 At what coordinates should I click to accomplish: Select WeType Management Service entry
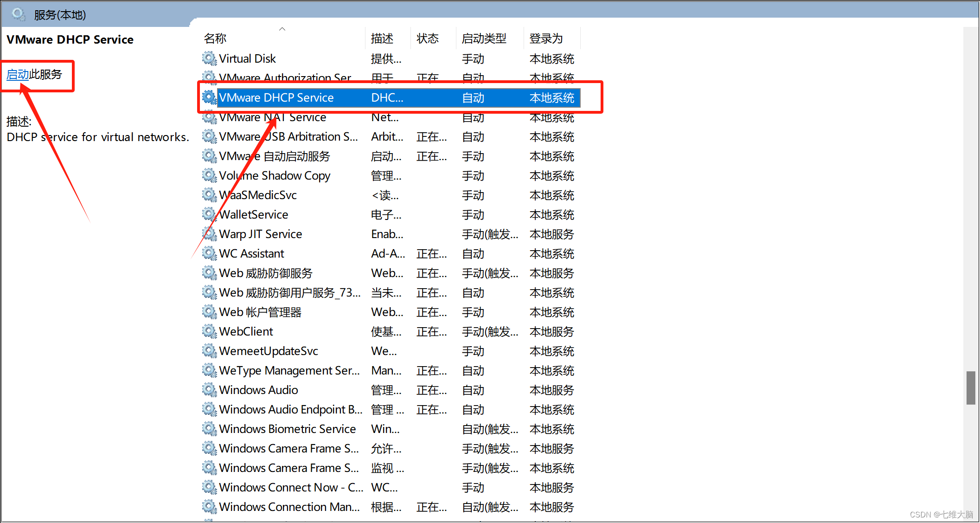(290, 370)
